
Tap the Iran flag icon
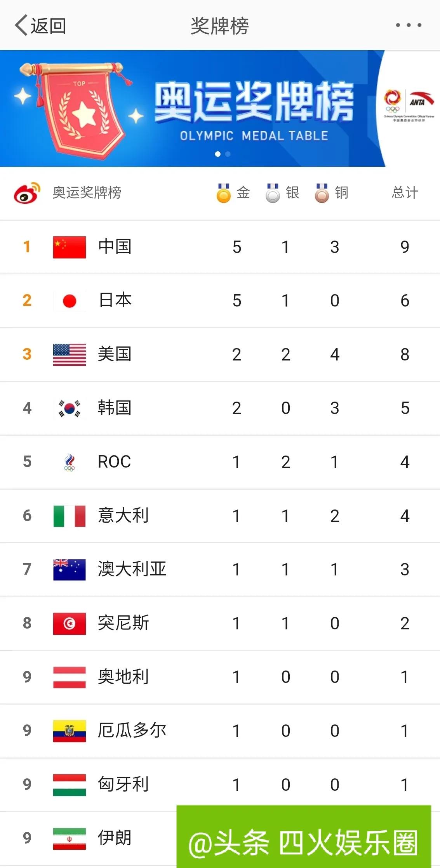point(69,838)
